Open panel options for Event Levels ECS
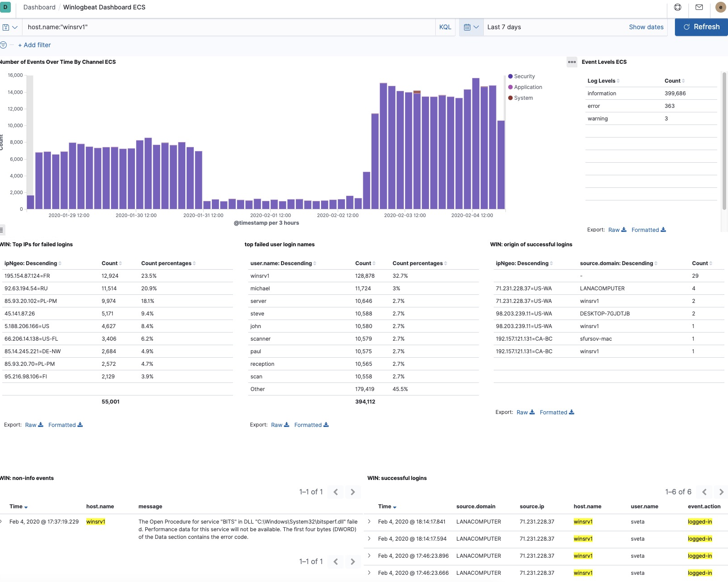The image size is (728, 582). [x=572, y=62]
